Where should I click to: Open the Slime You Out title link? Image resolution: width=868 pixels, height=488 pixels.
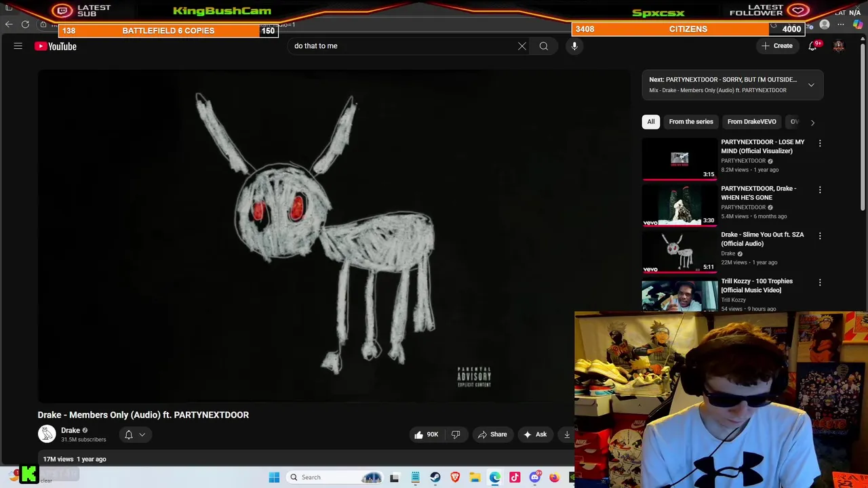[762, 239]
